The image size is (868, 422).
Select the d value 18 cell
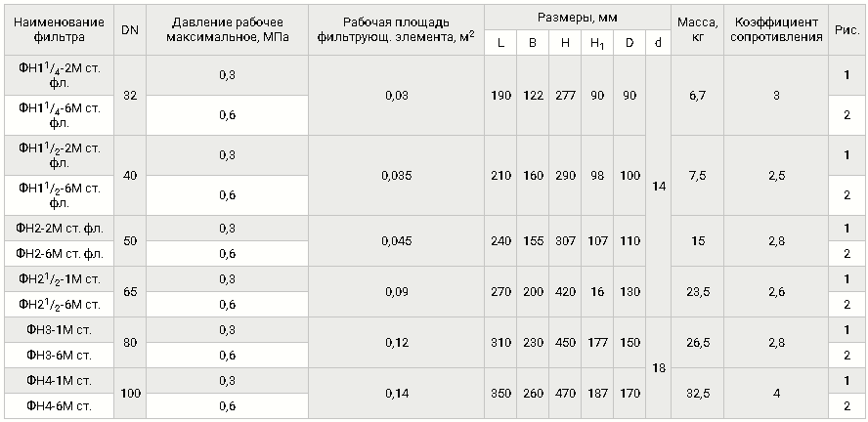pyautogui.click(x=658, y=368)
